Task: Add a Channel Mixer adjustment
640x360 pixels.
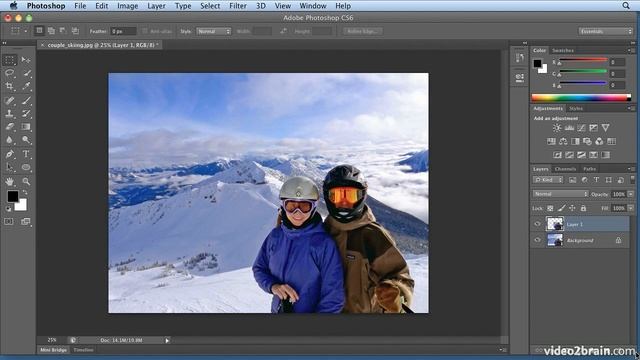Action: (x=599, y=141)
